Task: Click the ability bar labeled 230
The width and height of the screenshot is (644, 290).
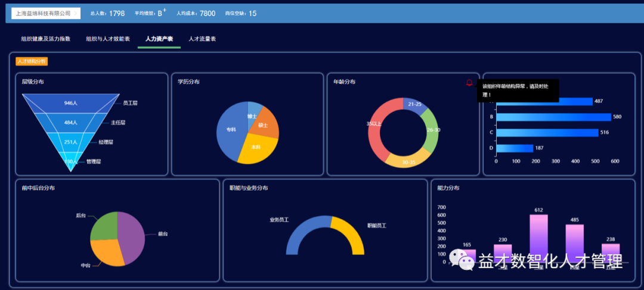Action: click(x=503, y=253)
